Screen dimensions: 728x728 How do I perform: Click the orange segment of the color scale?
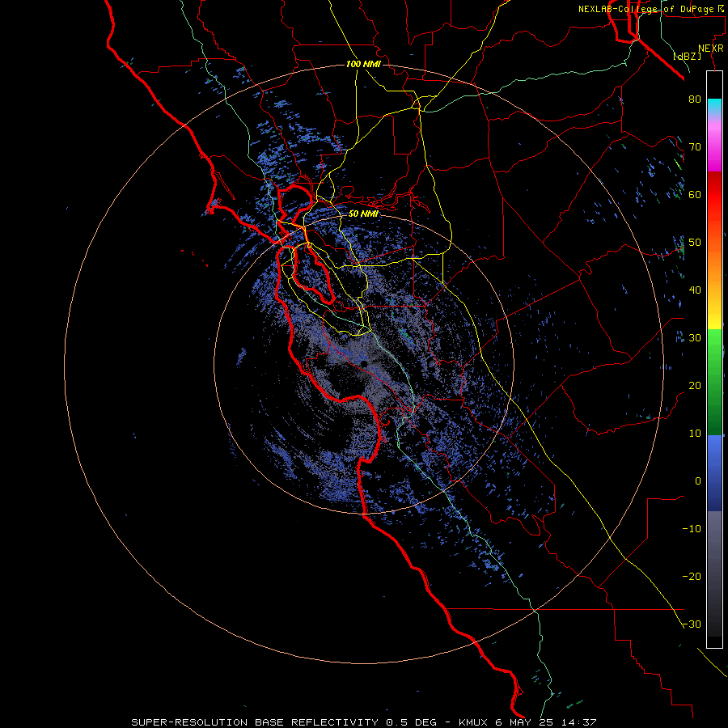click(714, 262)
